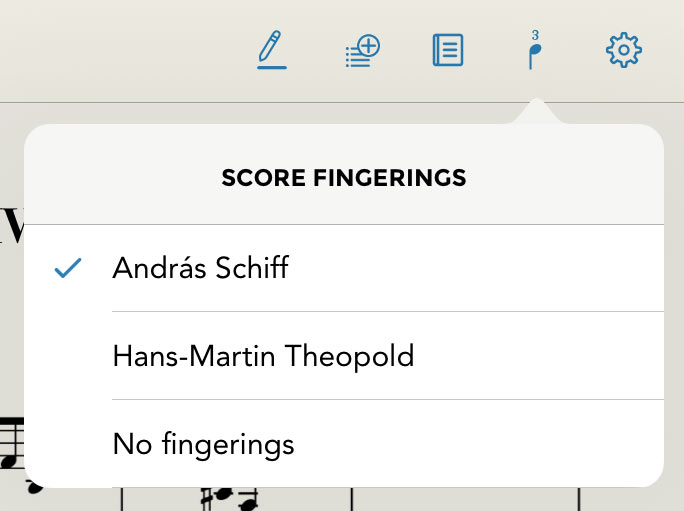
Task: Close the fingerings popover via note icon
Action: point(535,54)
